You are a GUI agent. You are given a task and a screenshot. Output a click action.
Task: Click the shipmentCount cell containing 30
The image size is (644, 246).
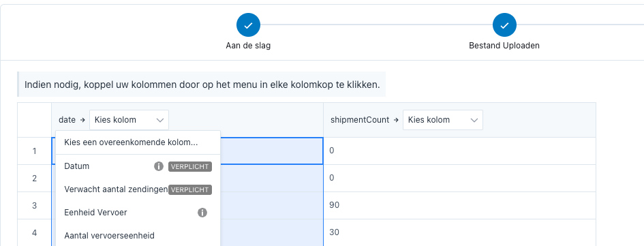[459, 232]
